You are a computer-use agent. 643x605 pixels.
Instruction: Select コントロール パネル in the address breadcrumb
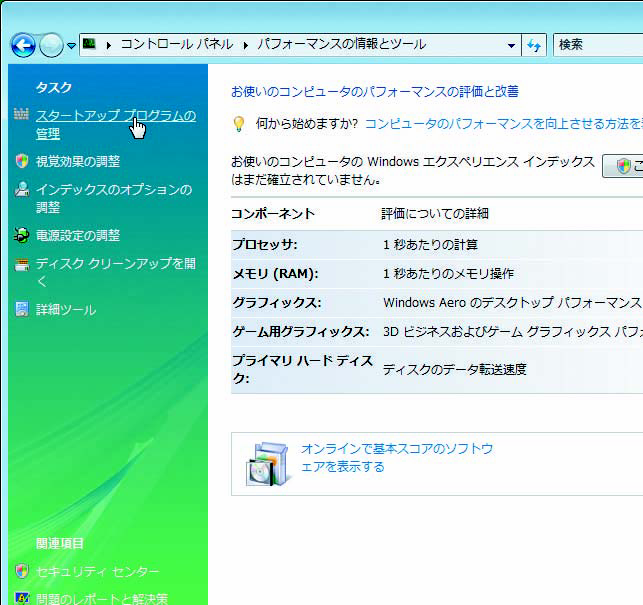point(177,44)
